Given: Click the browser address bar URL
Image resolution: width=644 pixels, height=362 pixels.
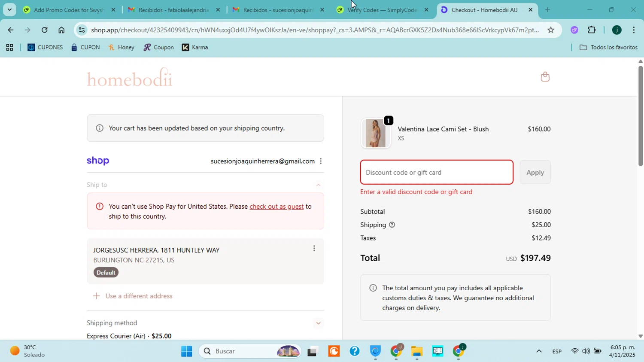Looking at the screenshot, I should [x=315, y=30].
